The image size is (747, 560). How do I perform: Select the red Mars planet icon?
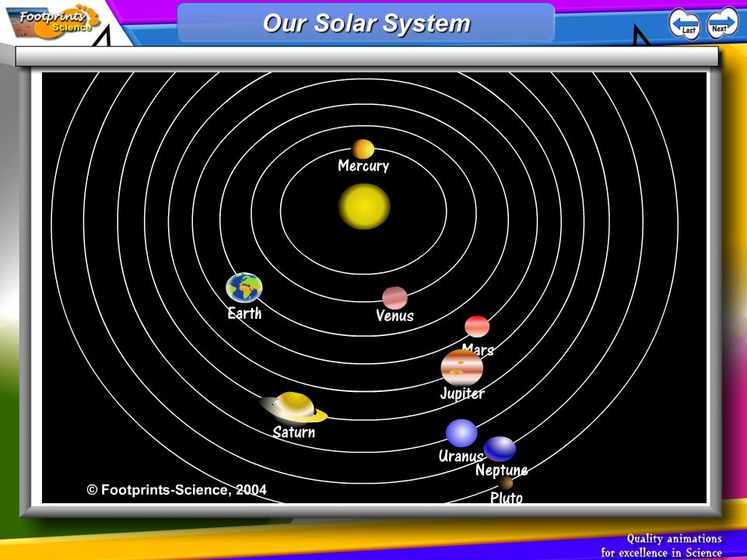tap(477, 327)
